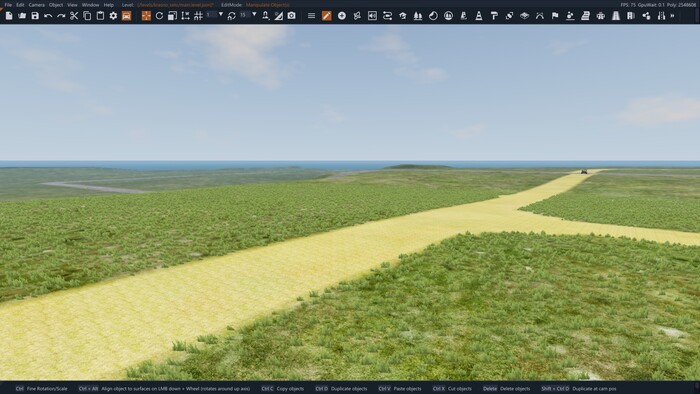Screen dimensions: 700x394
Task: Select the scale gizmo tool
Action: (172, 16)
